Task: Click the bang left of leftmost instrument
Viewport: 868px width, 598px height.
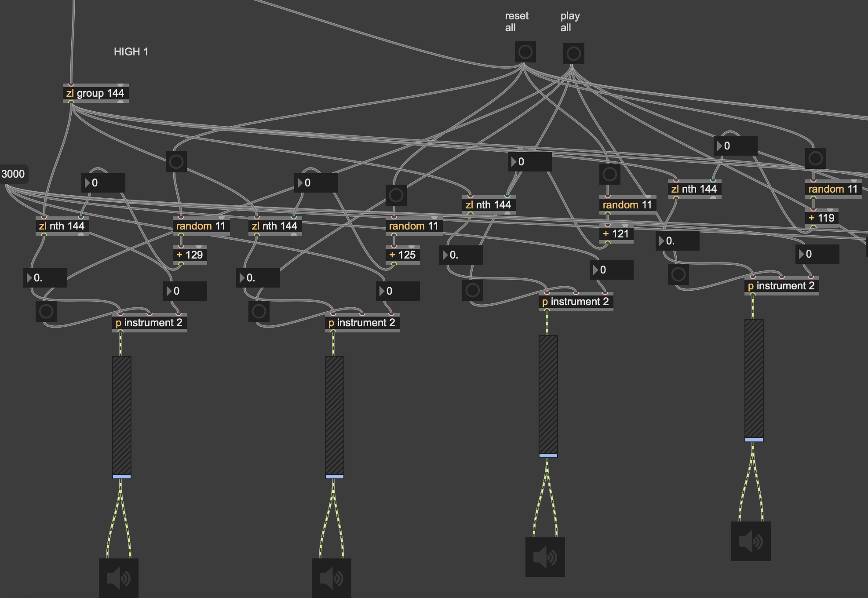Action: 46,311
